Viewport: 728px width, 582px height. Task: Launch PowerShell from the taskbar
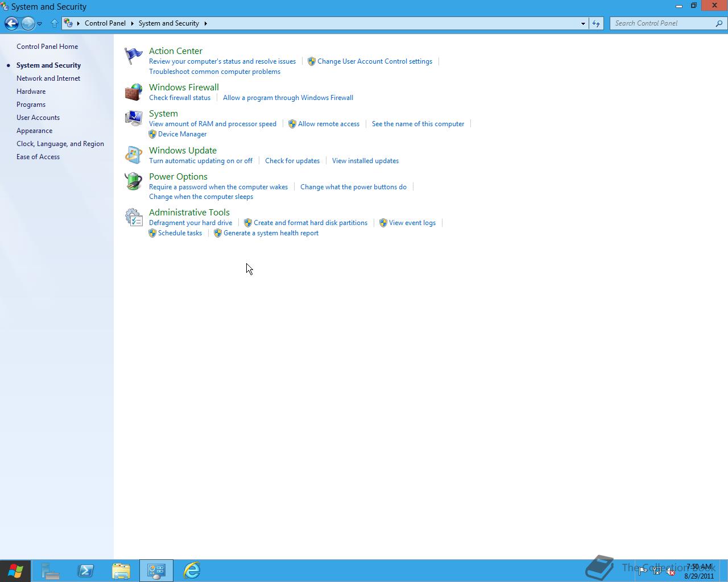coord(86,571)
